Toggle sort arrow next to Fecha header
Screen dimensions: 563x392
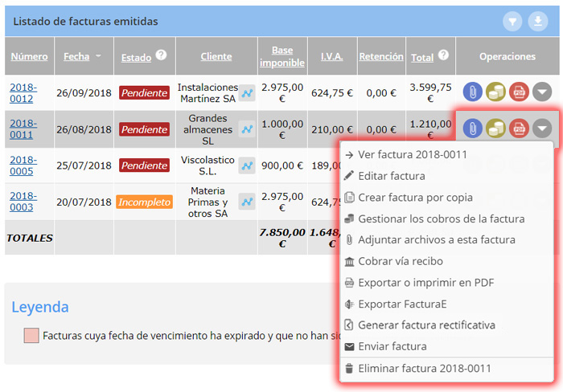[98, 56]
